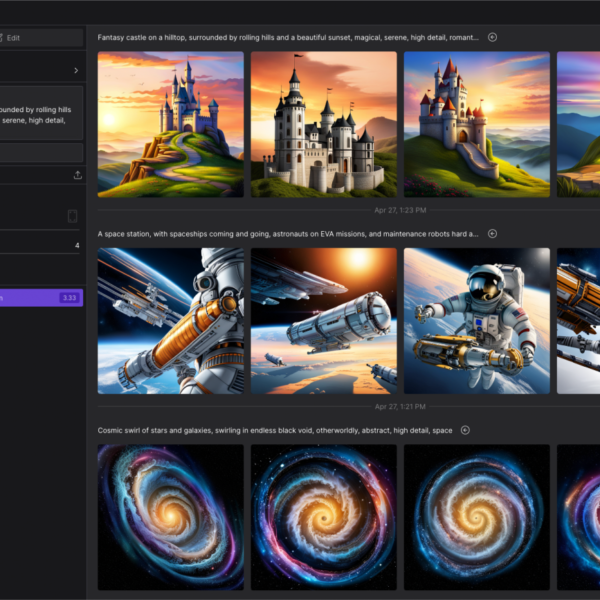Viewport: 600px width, 600px height.
Task: Open the cut-off fourth galaxy image
Action: click(578, 517)
